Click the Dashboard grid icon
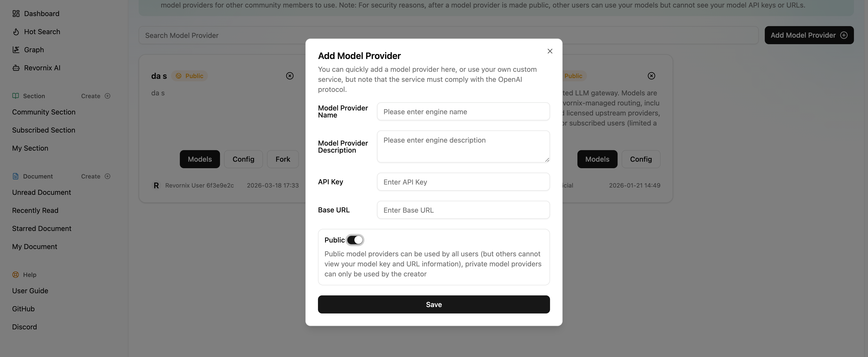The width and height of the screenshot is (868, 357). point(16,14)
